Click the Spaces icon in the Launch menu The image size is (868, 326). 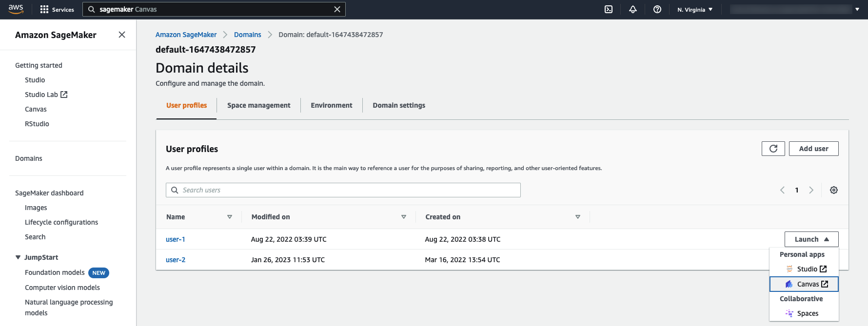click(x=789, y=313)
